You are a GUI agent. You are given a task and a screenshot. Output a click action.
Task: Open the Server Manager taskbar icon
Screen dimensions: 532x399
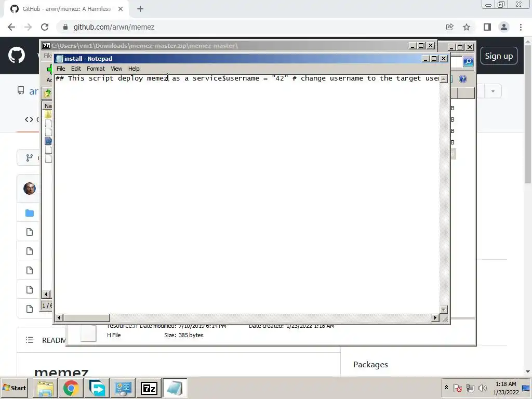(123, 388)
